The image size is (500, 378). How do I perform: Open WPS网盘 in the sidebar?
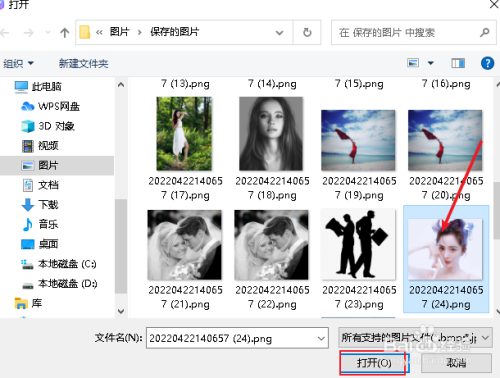click(59, 106)
